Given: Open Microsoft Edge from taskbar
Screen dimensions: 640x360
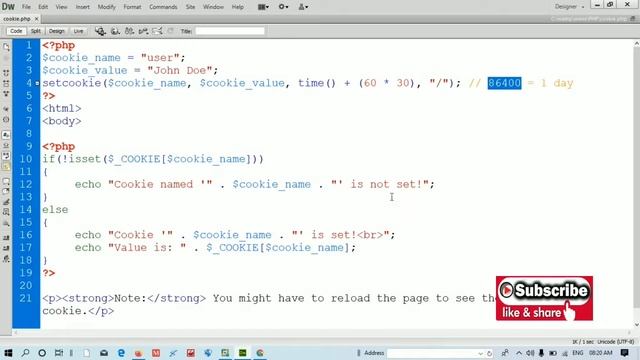Looking at the screenshot, I should tap(121, 353).
